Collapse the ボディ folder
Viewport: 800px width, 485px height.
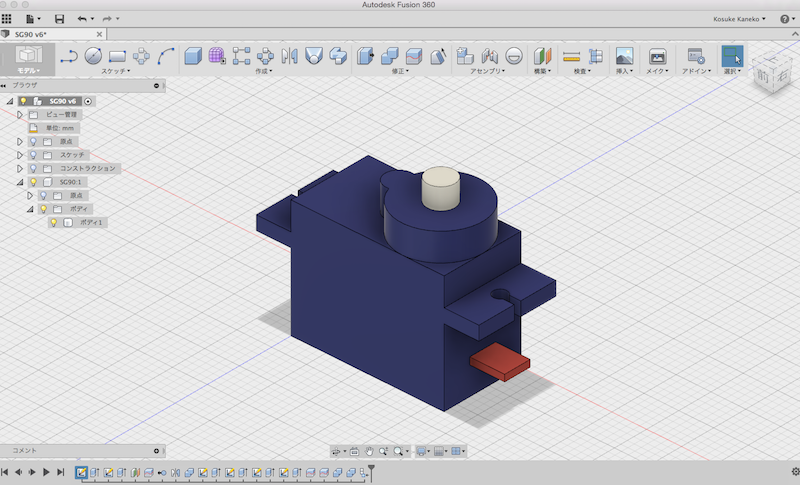(30, 209)
